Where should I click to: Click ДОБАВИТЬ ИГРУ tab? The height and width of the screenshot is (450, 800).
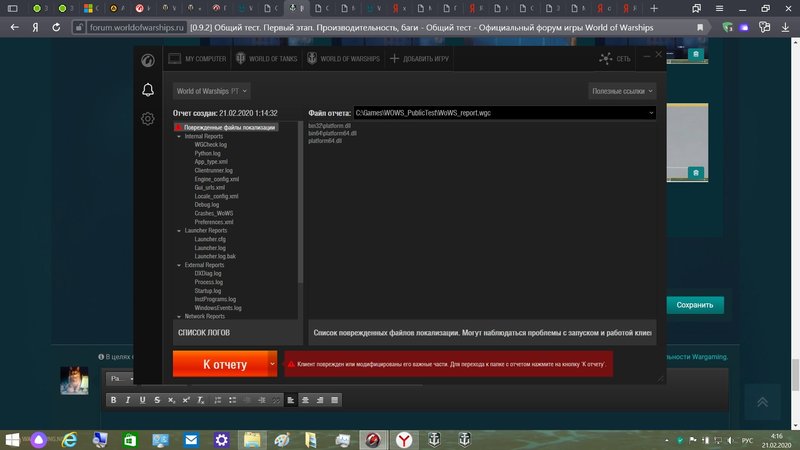(419, 59)
